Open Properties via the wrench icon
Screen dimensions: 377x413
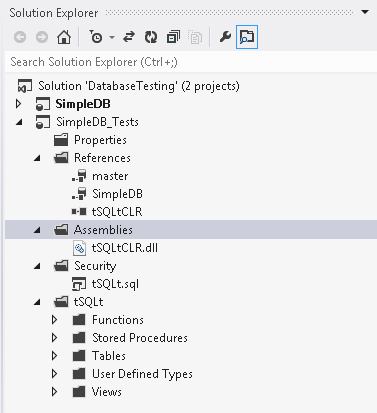click(x=225, y=37)
